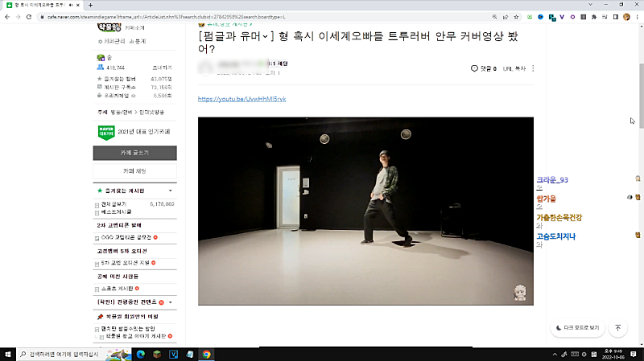The width and height of the screenshot is (644, 361).
Task: Open the green extension icon in toolbar
Action: point(530,17)
